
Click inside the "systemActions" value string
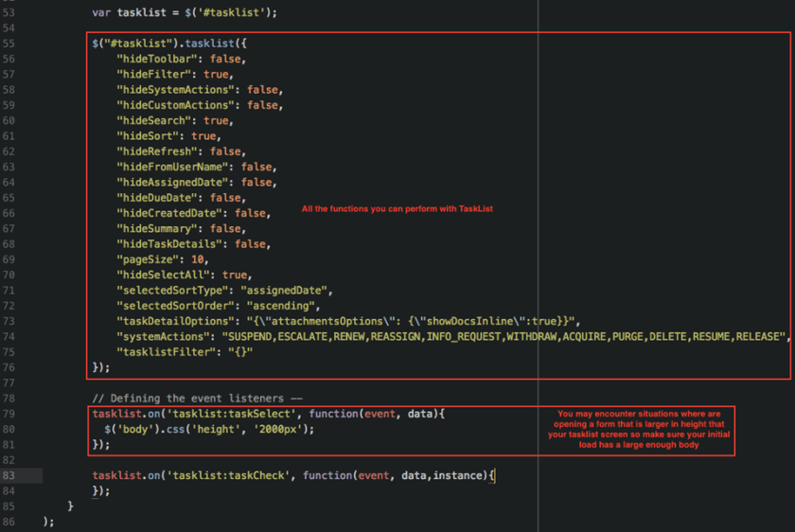coord(503,336)
